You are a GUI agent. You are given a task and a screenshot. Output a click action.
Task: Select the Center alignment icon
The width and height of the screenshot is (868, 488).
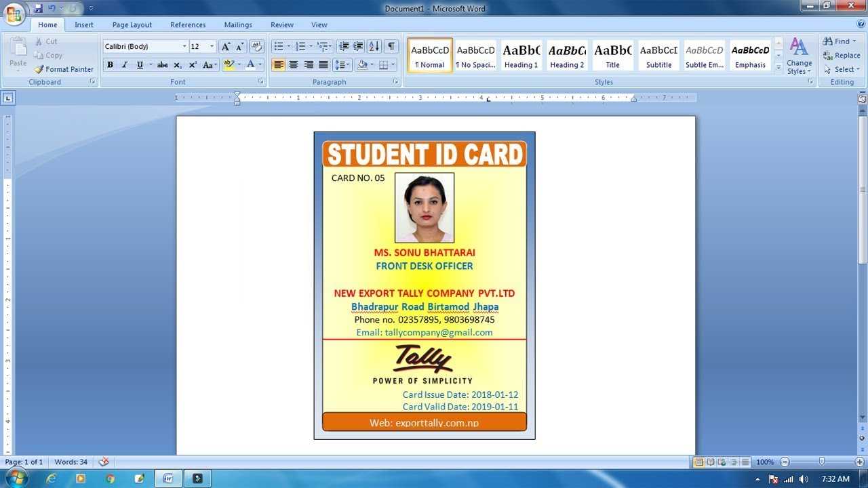294,65
